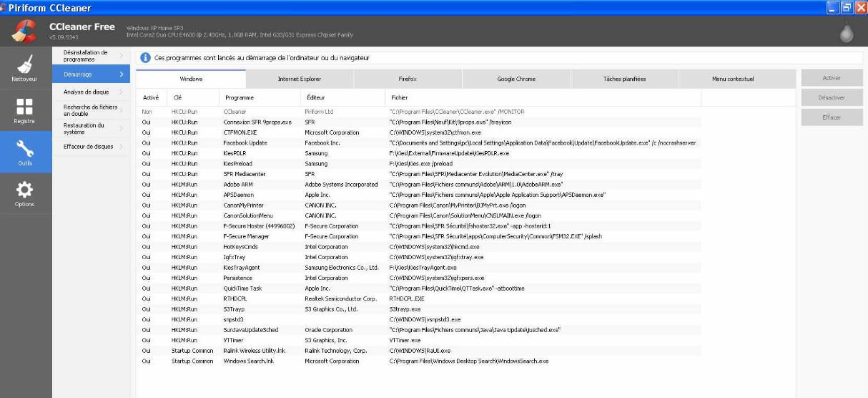Sort by the Éditeur column header
This screenshot has width=868, height=398.
(342, 97)
